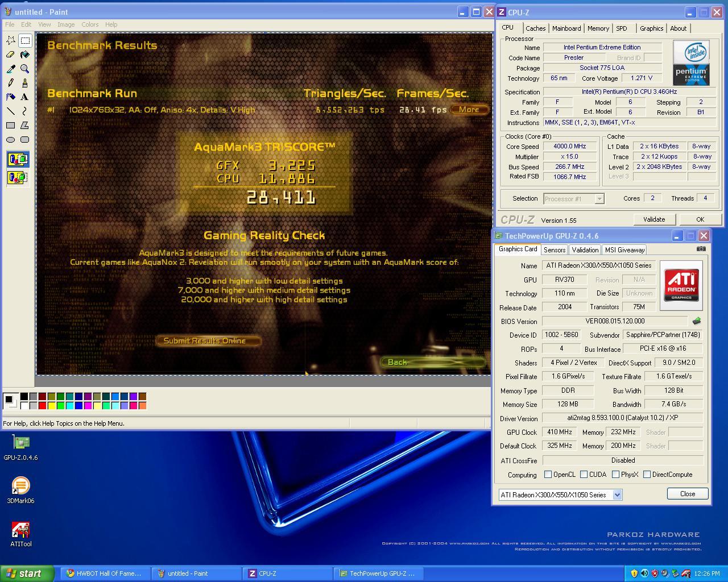Image resolution: width=728 pixels, height=582 pixels.
Task: Switch to HWBOT Hall Of Fame taskbar item
Action: (x=105, y=573)
